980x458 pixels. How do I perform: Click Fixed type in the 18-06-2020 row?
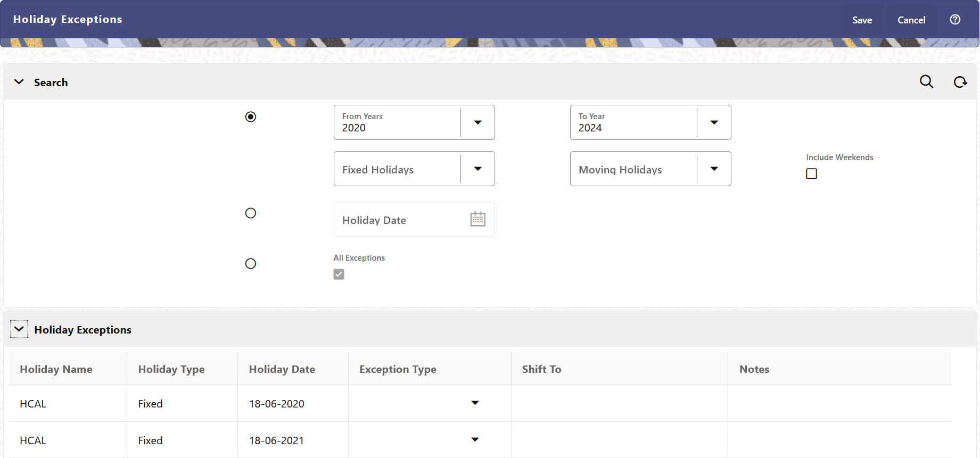pos(150,404)
